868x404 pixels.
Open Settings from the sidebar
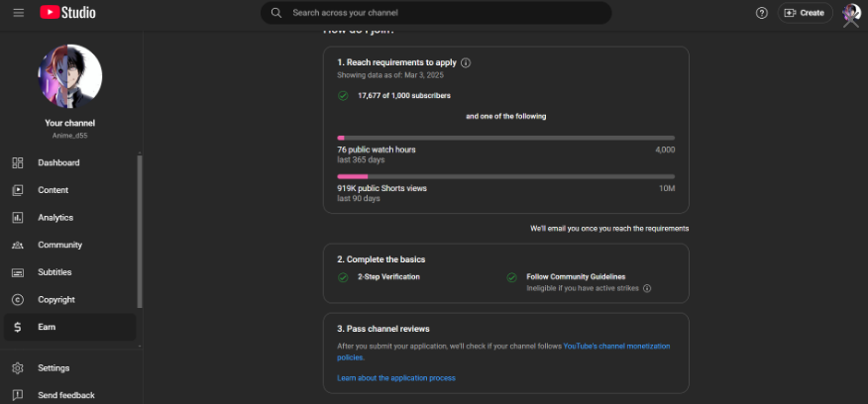54,368
